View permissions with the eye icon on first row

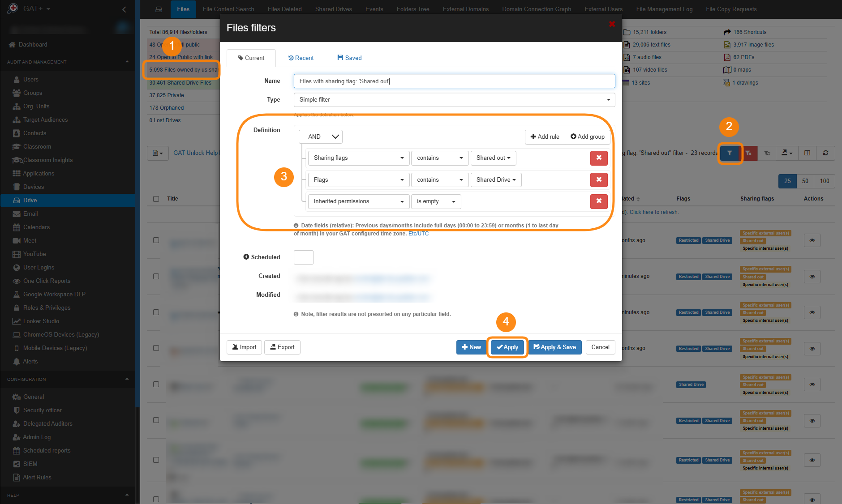(812, 240)
